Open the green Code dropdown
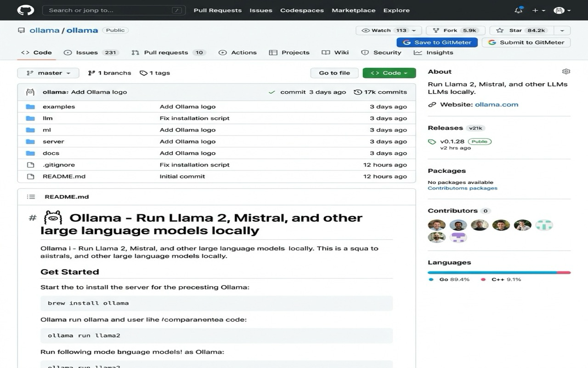Viewport: 588px width, 368px height. click(x=389, y=73)
